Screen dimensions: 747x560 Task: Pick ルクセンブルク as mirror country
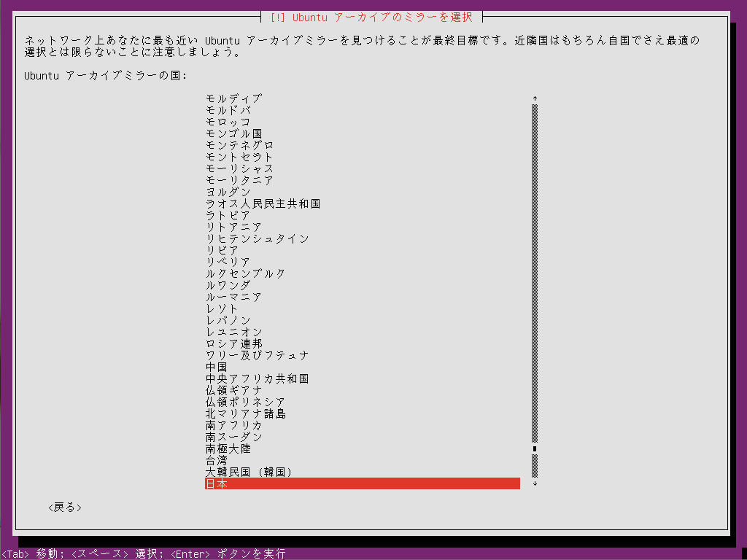point(245,274)
